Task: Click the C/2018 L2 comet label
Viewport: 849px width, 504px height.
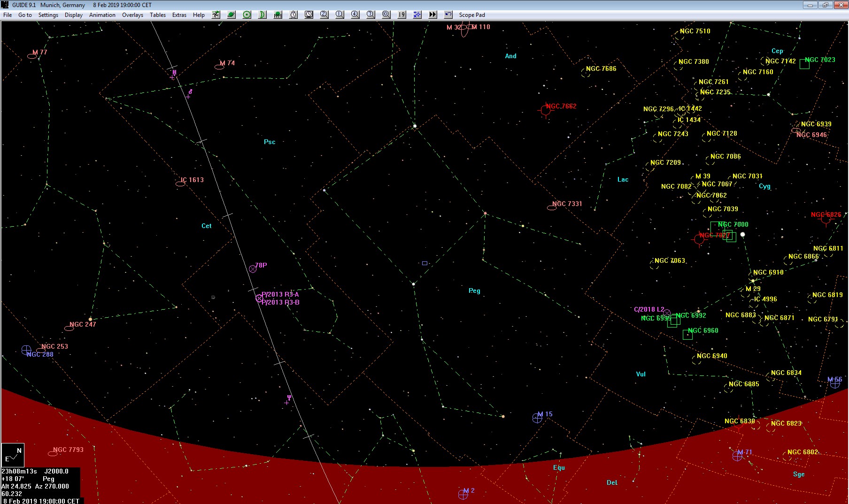Action: [x=649, y=309]
